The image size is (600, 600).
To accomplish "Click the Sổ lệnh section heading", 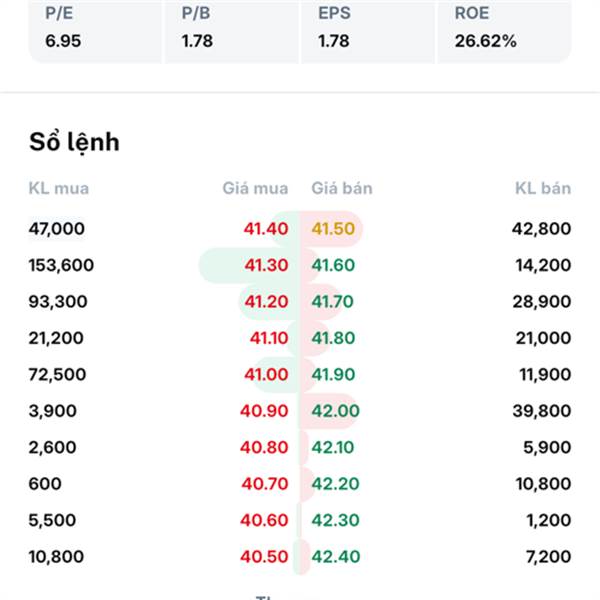I will [x=74, y=142].
